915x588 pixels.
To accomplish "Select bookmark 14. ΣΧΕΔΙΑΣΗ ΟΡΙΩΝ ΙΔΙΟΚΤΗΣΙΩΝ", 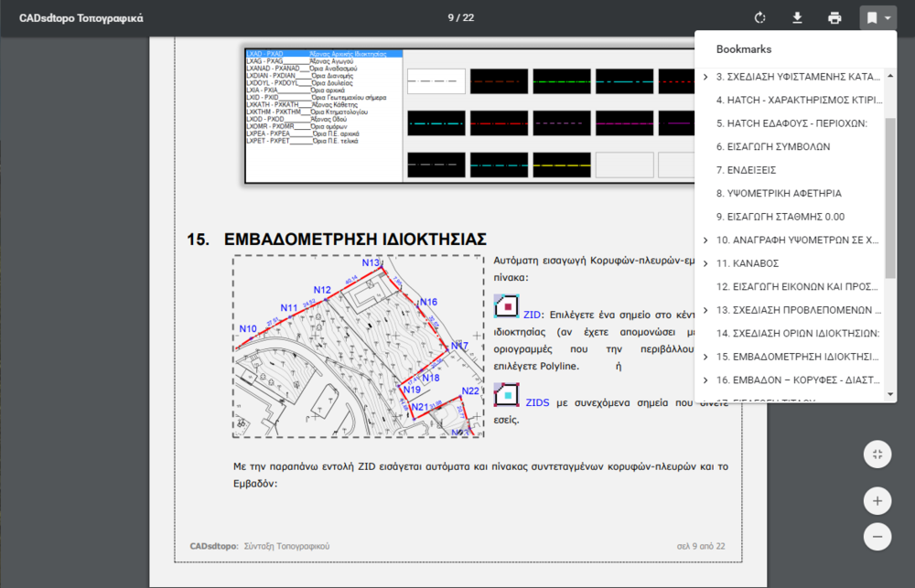I will (797, 334).
